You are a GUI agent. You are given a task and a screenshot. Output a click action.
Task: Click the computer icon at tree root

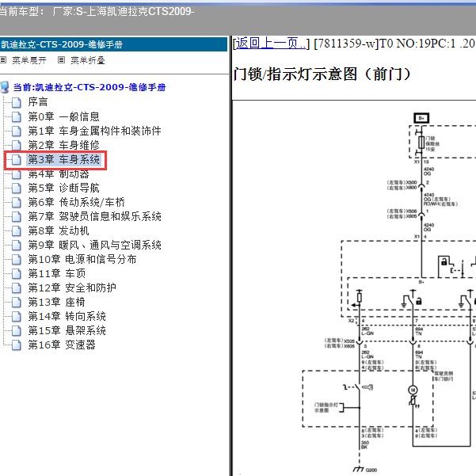[5, 87]
